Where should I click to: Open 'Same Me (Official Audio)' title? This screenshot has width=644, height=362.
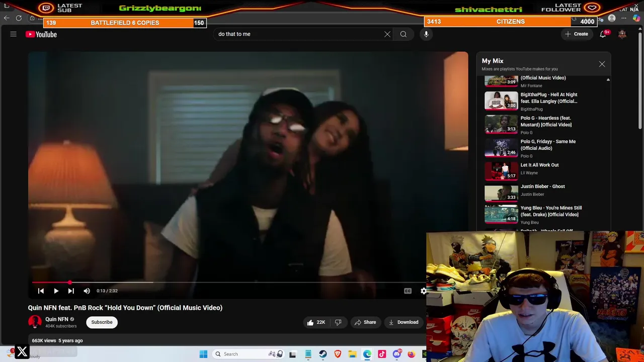[x=548, y=145]
